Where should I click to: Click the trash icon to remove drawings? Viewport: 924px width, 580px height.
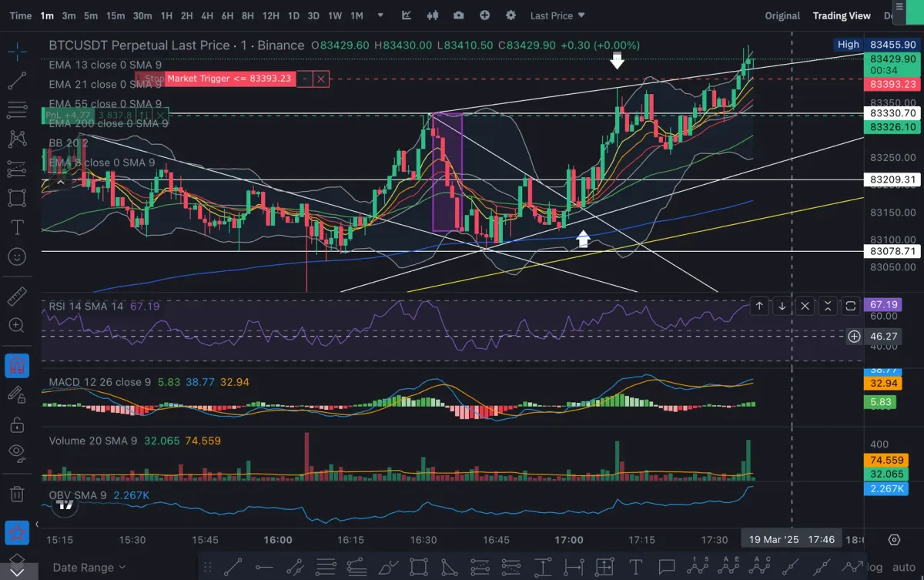point(17,493)
